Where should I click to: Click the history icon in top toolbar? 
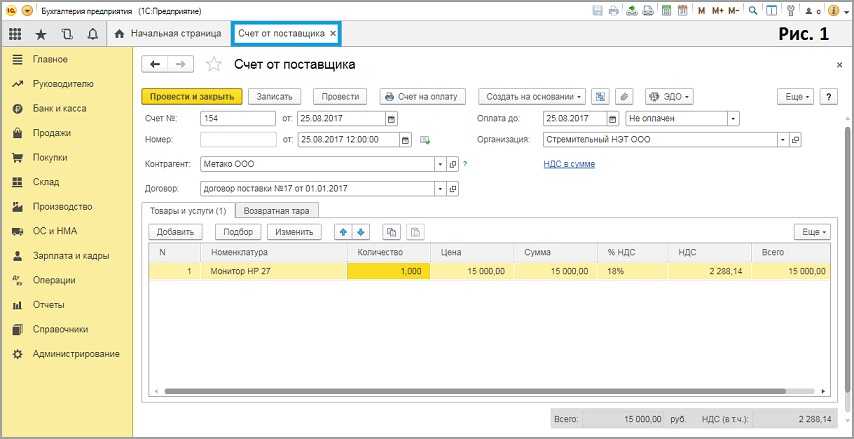(x=67, y=33)
